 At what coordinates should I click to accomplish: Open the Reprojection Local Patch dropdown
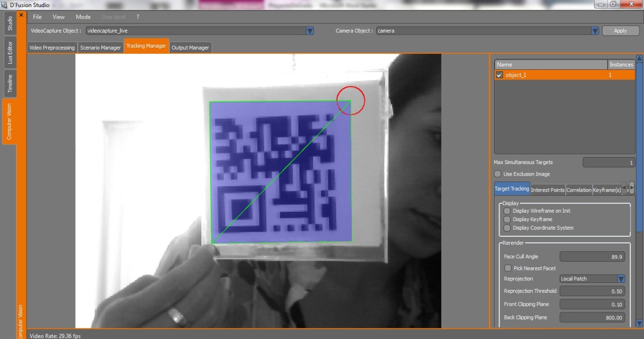[621, 279]
